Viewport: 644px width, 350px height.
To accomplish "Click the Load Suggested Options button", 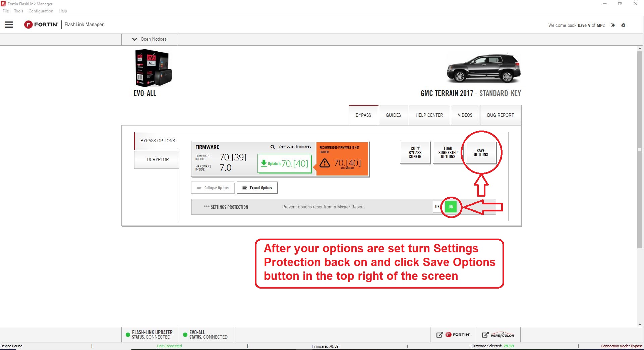I will click(x=448, y=152).
